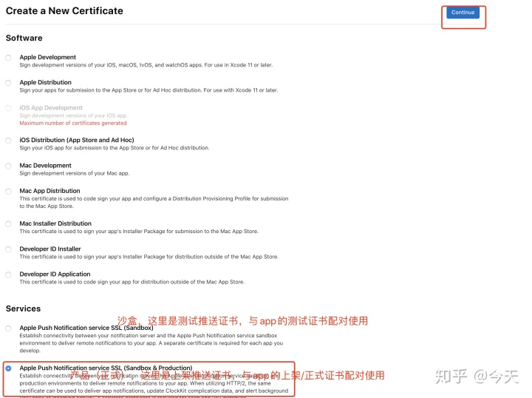Viewport: 532px width, 398px height.
Task: Click the 'Developer ID Installer' label text
Action: 50,249
